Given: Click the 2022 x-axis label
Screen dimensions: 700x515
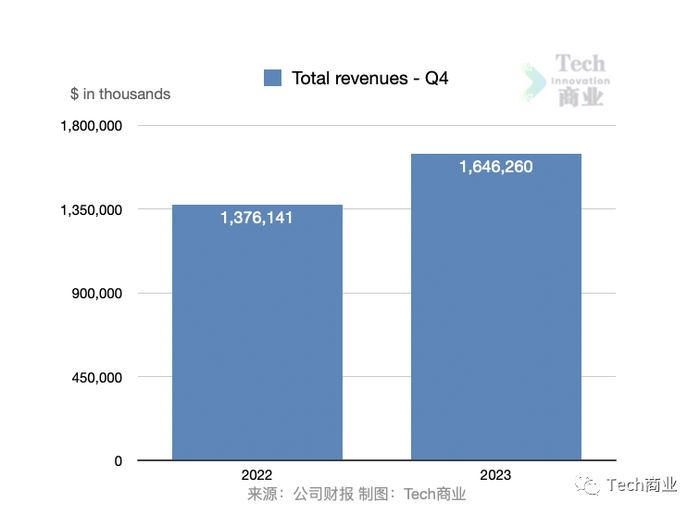Looking at the screenshot, I should [x=257, y=475].
